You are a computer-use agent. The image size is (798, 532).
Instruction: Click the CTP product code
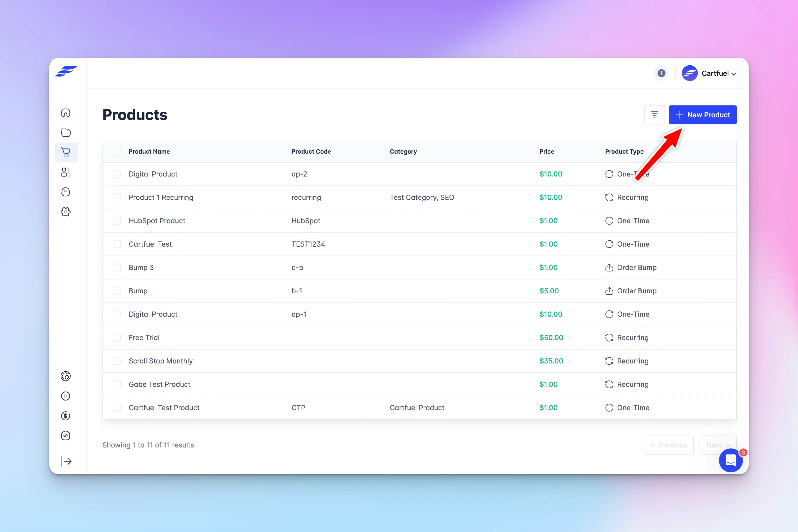pos(298,408)
